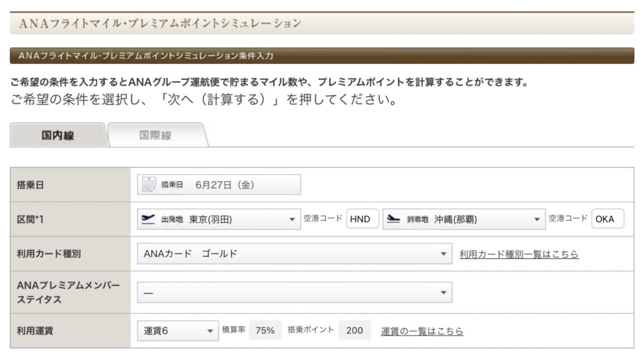The height and width of the screenshot is (362, 644).
Task: Click the 搭乗日 row label
Action: (31, 185)
